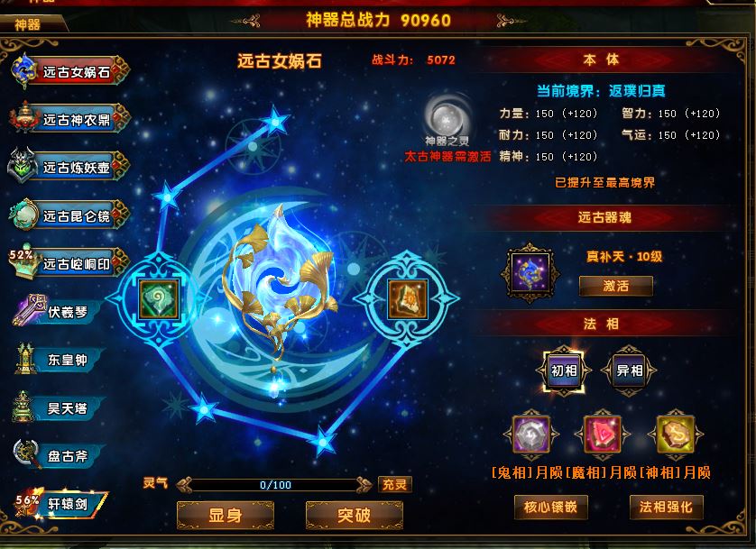Select the 神相 golden stone icon
The width and height of the screenshot is (756, 549).
(676, 435)
